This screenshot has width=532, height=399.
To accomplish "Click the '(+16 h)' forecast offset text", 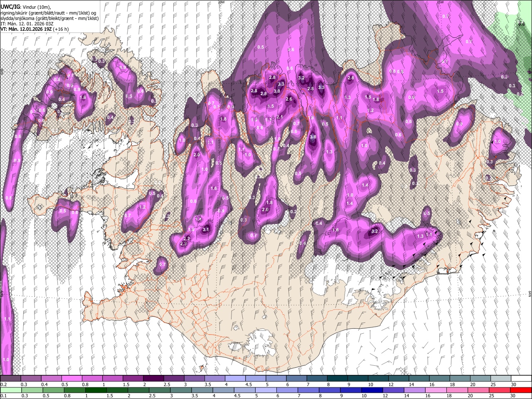I will (x=61, y=29).
